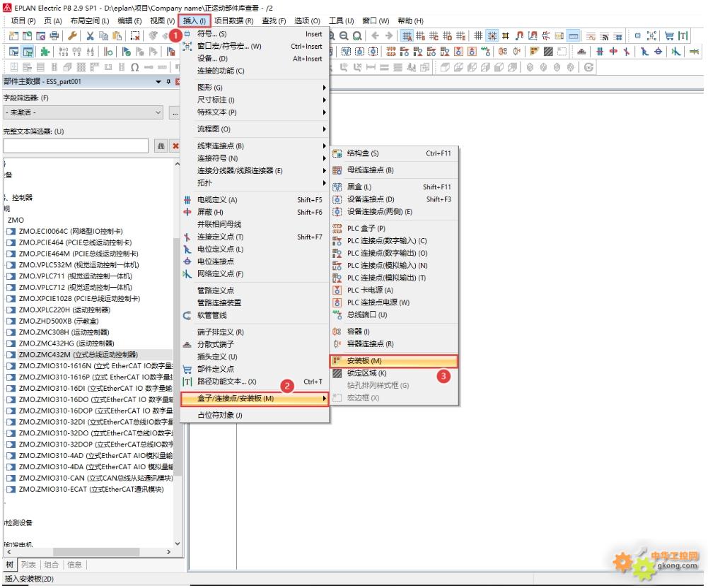The image size is (708, 588).
Task: Select 安装板 (M) in the submenu
Action: [x=394, y=361]
